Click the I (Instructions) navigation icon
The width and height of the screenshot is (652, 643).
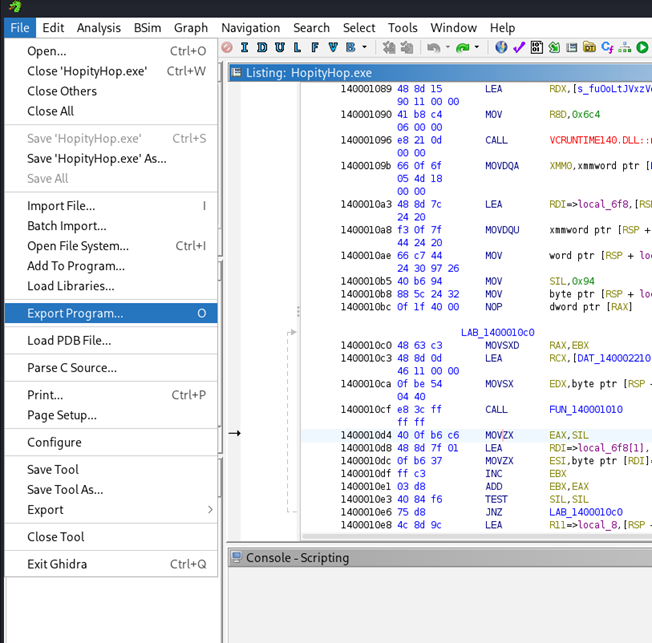click(244, 47)
